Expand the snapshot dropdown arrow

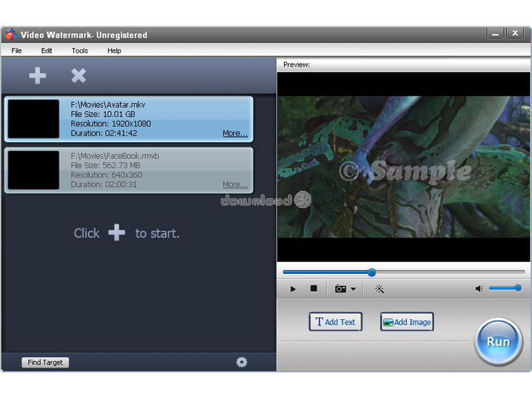tap(353, 289)
